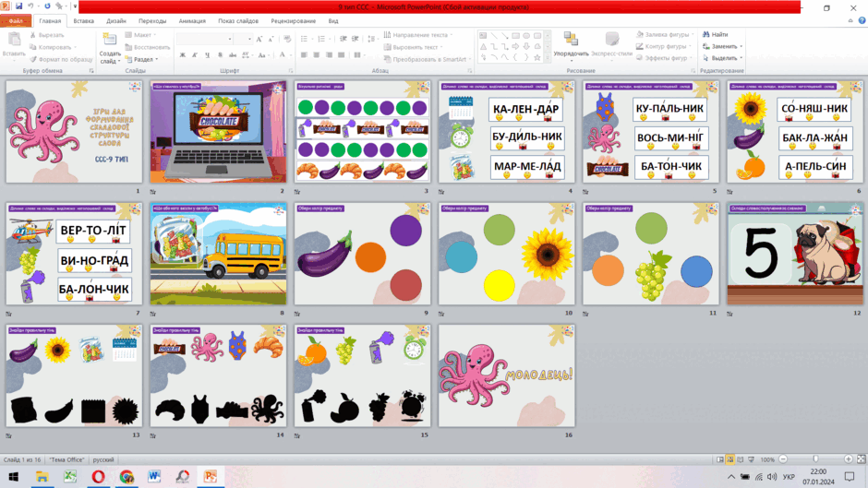This screenshot has width=868, height=488.
Task: Click Восстановить slide reset button
Action: coord(147,47)
